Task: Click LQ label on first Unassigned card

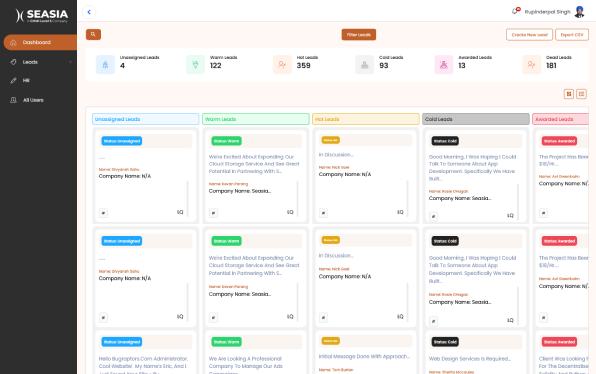Action: 180,212
